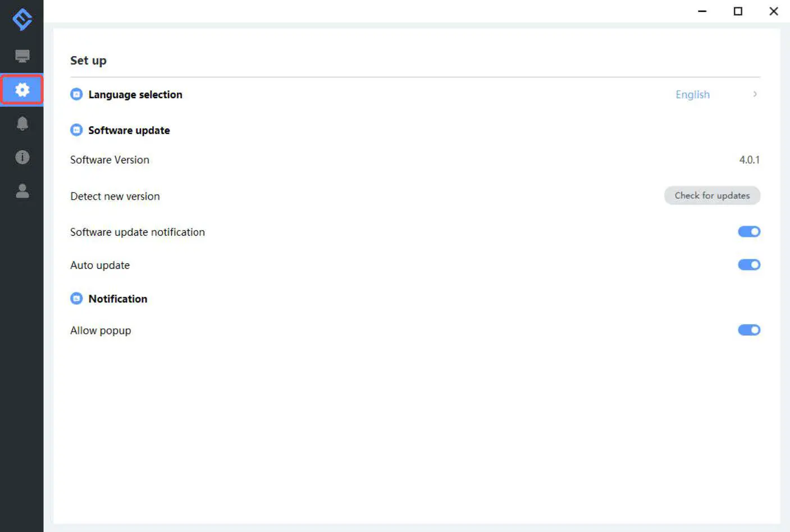This screenshot has width=790, height=532.
Task: Open the user account page in sidebar
Action: coord(22,191)
